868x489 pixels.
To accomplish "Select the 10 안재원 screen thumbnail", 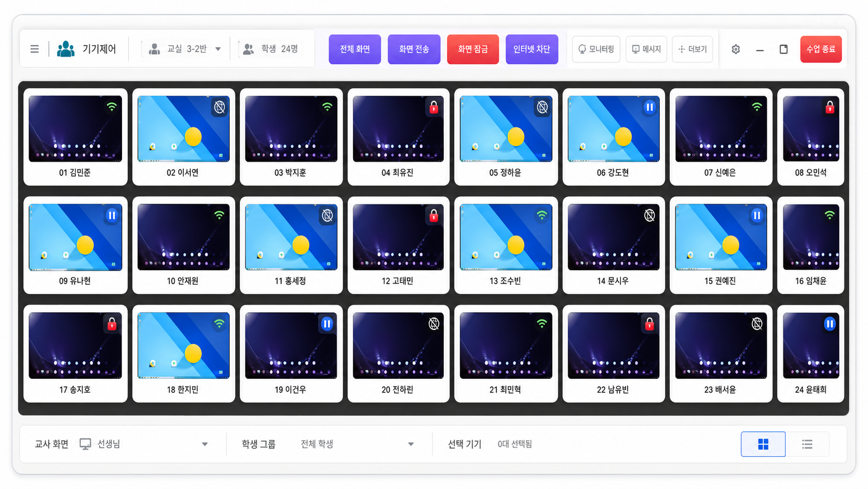I will 183,237.
